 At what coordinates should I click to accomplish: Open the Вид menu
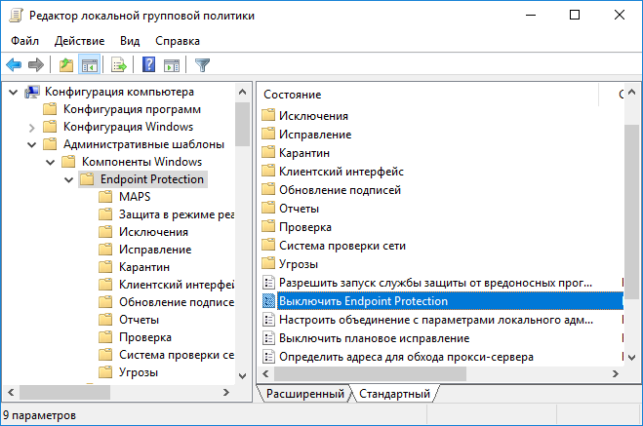[130, 41]
